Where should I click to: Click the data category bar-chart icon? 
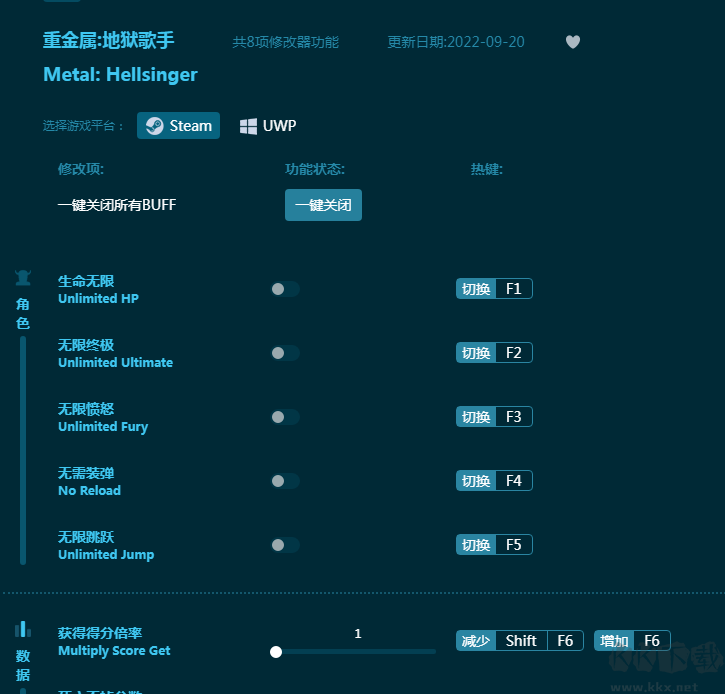(x=23, y=629)
